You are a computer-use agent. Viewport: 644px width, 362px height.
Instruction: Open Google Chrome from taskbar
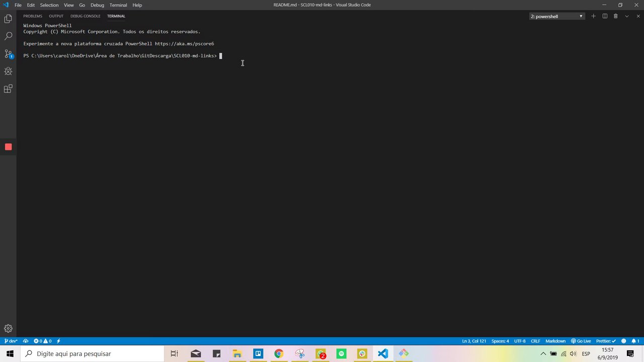[279, 353]
